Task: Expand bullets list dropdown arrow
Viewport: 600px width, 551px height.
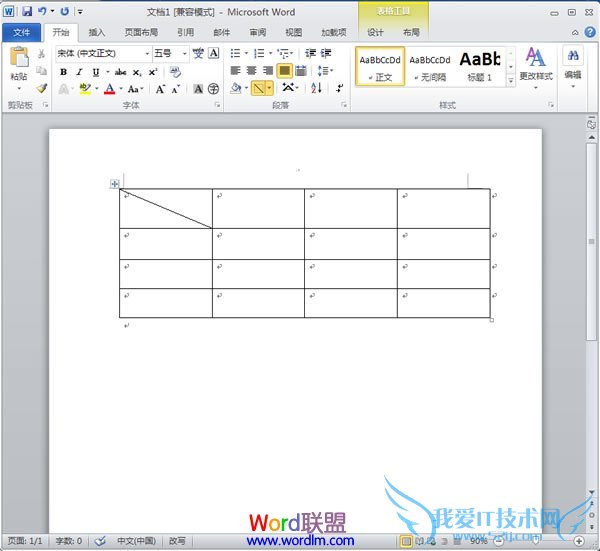Action: [x=246, y=53]
